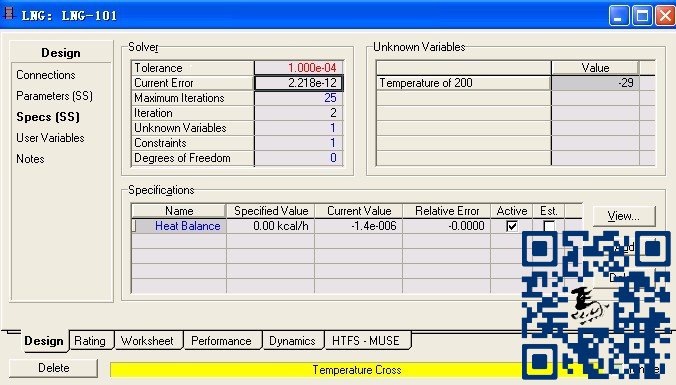Click Relative Error -0.0000 cell
The height and width of the screenshot is (385, 676).
coord(447,226)
